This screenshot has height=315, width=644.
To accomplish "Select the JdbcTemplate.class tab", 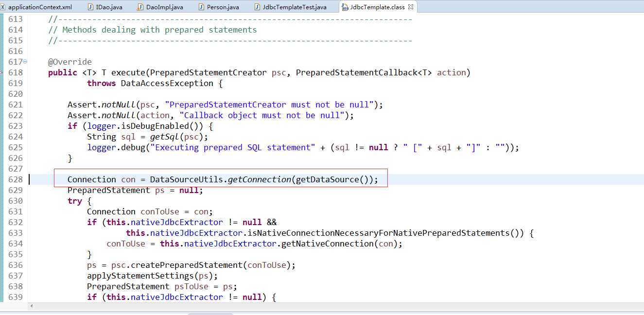I will tap(378, 7).
